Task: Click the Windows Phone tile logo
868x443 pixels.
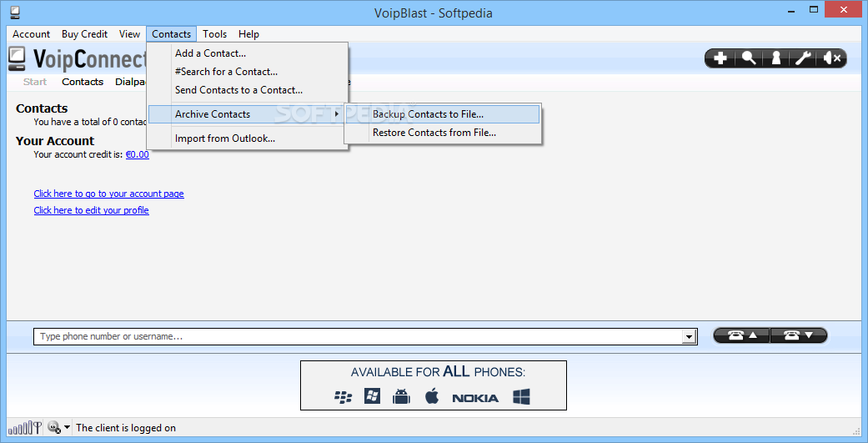Action: click(372, 396)
